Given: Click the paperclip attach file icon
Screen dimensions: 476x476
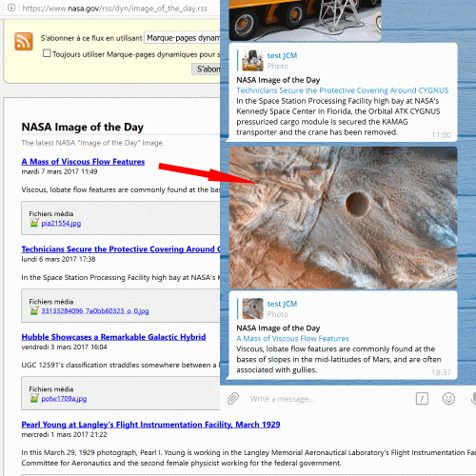Looking at the screenshot, I should pos(233,399).
